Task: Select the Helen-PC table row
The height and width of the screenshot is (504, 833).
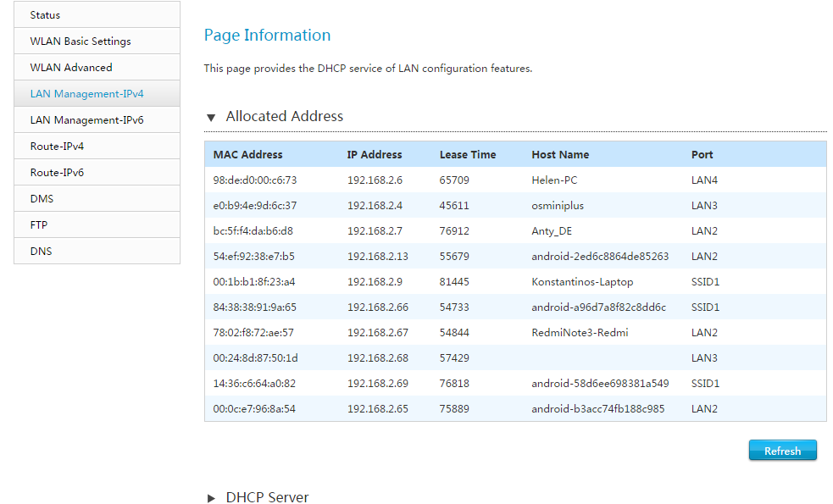Action: tap(515, 180)
